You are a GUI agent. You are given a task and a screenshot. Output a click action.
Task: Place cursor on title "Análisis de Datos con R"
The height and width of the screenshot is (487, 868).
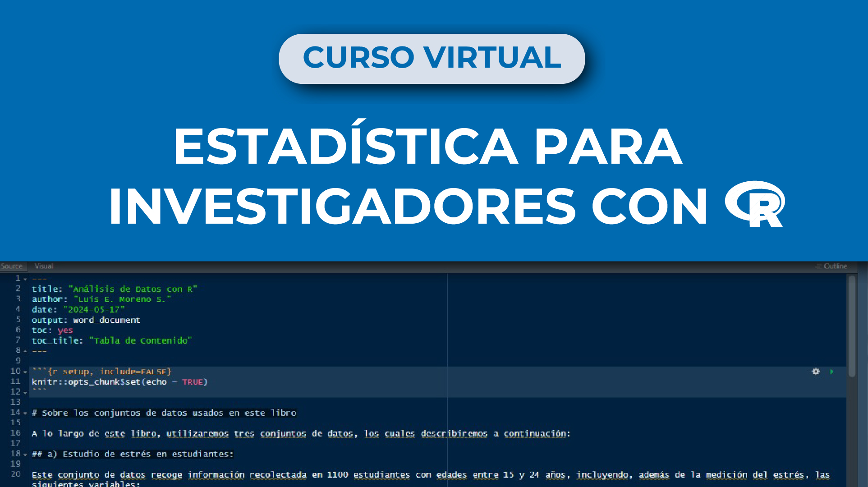(133, 289)
